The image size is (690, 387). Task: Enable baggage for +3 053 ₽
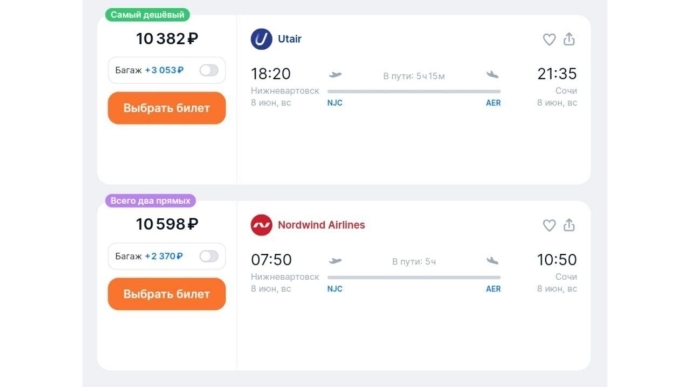coord(209,70)
